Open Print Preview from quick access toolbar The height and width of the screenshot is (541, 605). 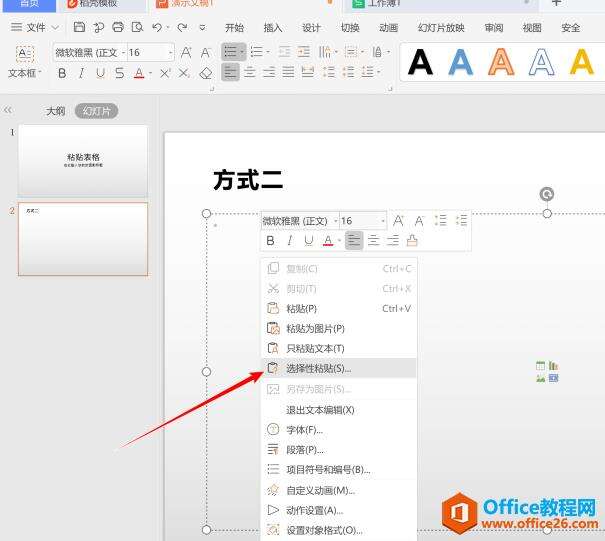(137, 27)
